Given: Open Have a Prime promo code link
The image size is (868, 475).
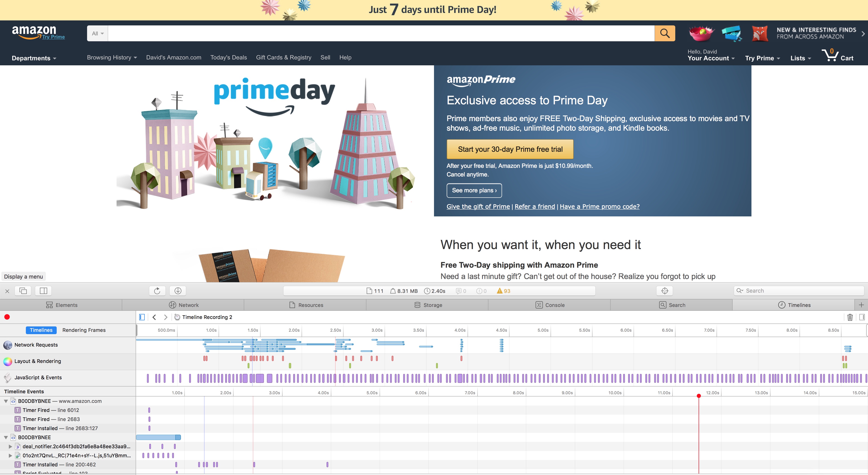Looking at the screenshot, I should tap(600, 206).
